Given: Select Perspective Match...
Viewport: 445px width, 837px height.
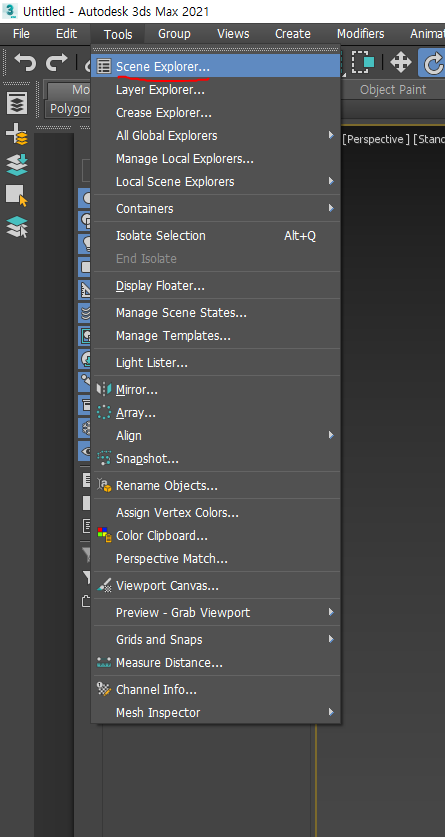Looking at the screenshot, I should [x=216, y=558].
